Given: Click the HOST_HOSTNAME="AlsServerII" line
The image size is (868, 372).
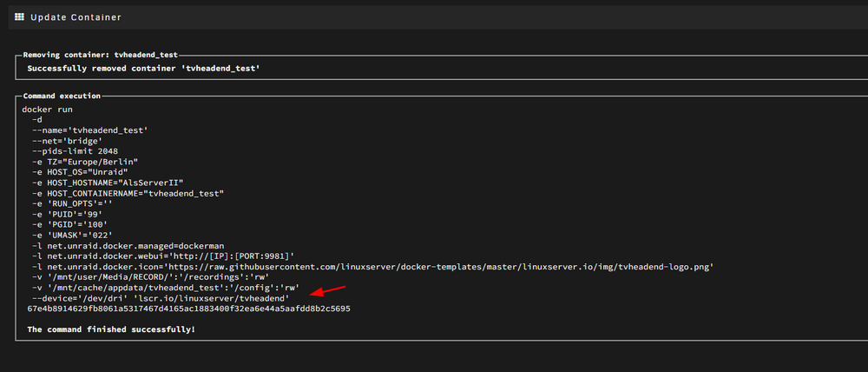Looking at the screenshot, I should pos(108,183).
